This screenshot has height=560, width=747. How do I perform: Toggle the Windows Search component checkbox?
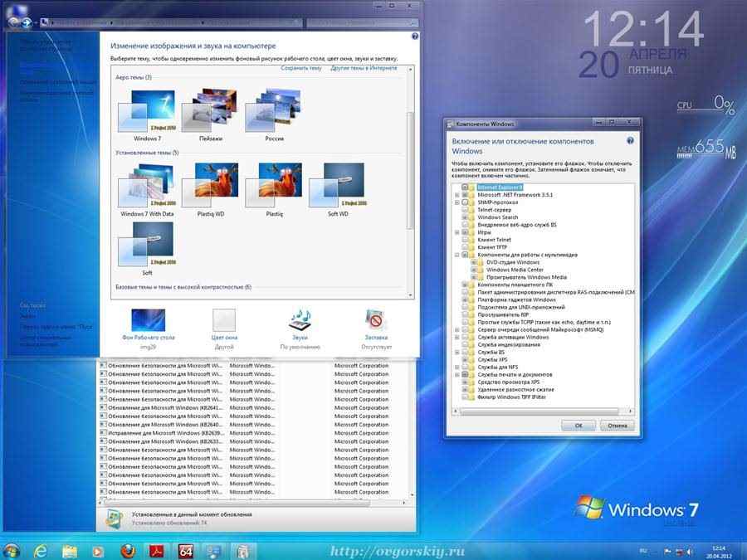[x=466, y=217]
